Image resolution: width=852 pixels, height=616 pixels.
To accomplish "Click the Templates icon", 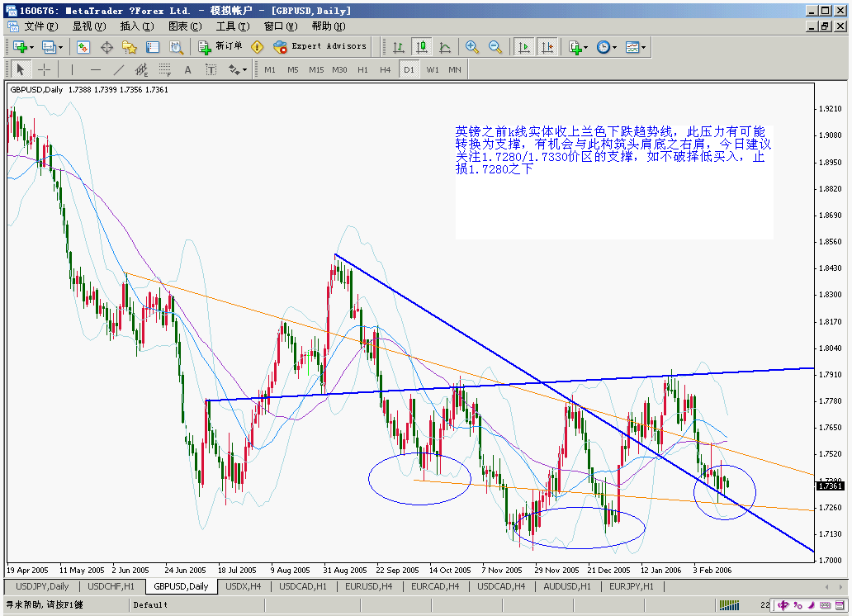I will pos(632,47).
